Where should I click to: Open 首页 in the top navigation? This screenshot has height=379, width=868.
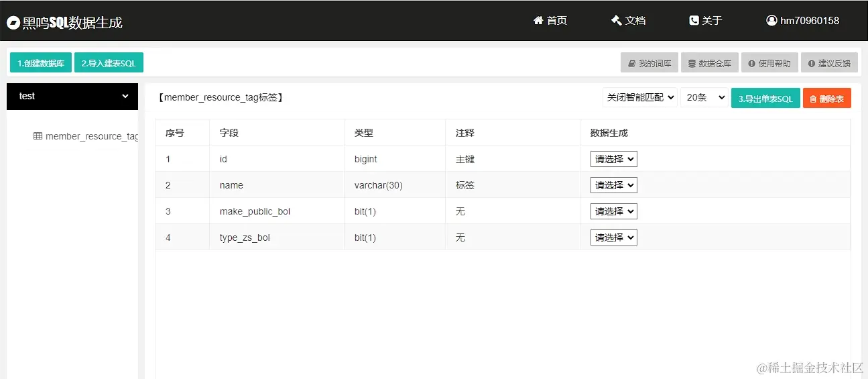coord(550,21)
